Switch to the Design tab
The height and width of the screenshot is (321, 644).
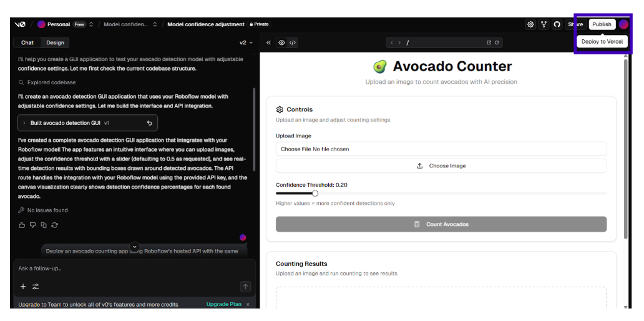click(55, 42)
